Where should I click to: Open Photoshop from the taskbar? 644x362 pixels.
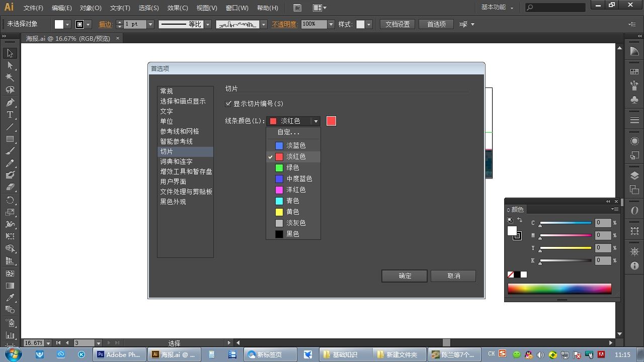tap(120, 354)
